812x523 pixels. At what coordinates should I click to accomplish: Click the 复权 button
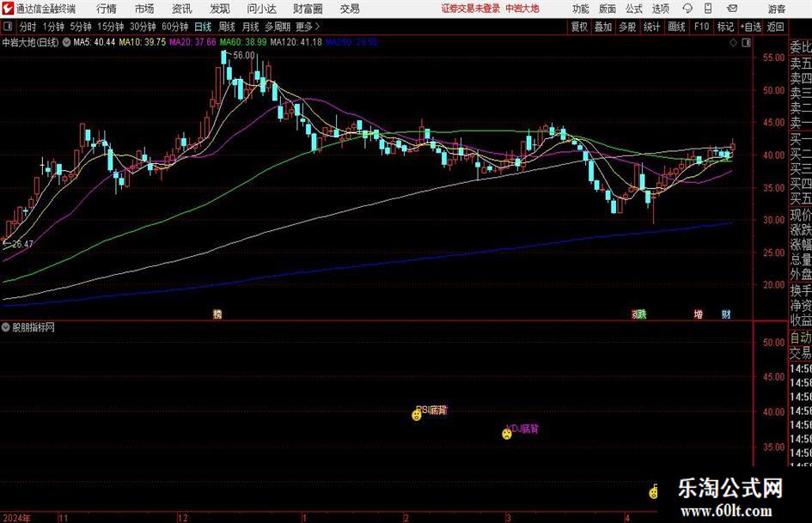[579, 27]
